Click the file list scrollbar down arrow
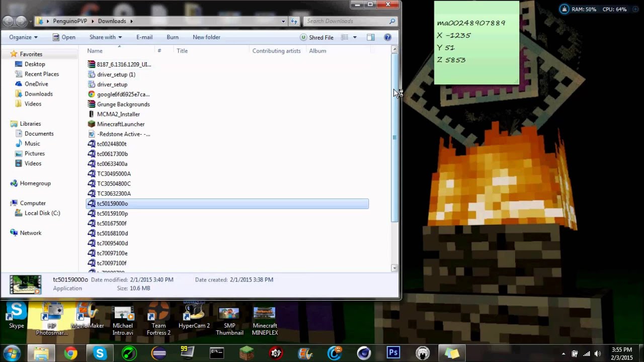Image resolution: width=644 pixels, height=362 pixels. click(x=394, y=268)
